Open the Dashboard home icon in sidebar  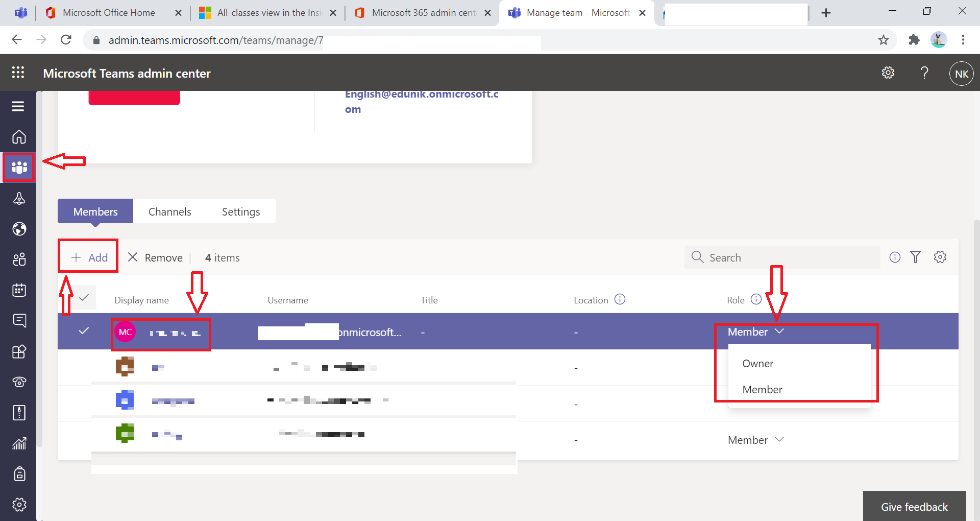pyautogui.click(x=19, y=137)
